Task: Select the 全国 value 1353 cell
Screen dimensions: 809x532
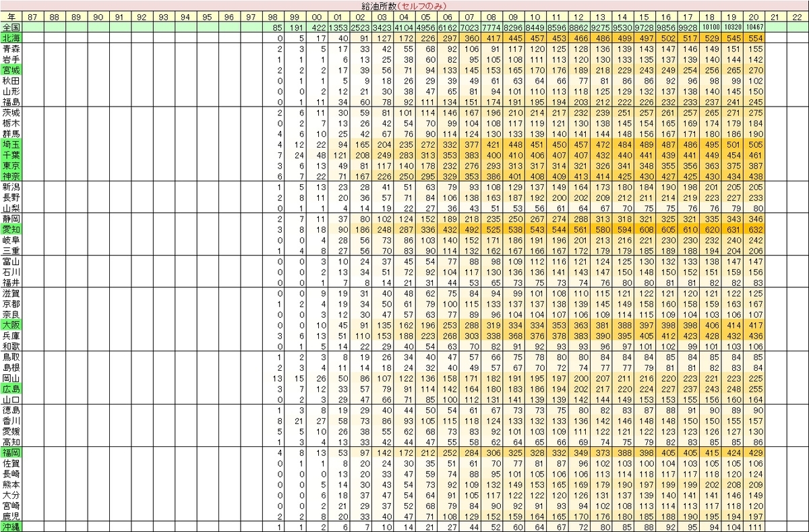Action: tap(338, 27)
